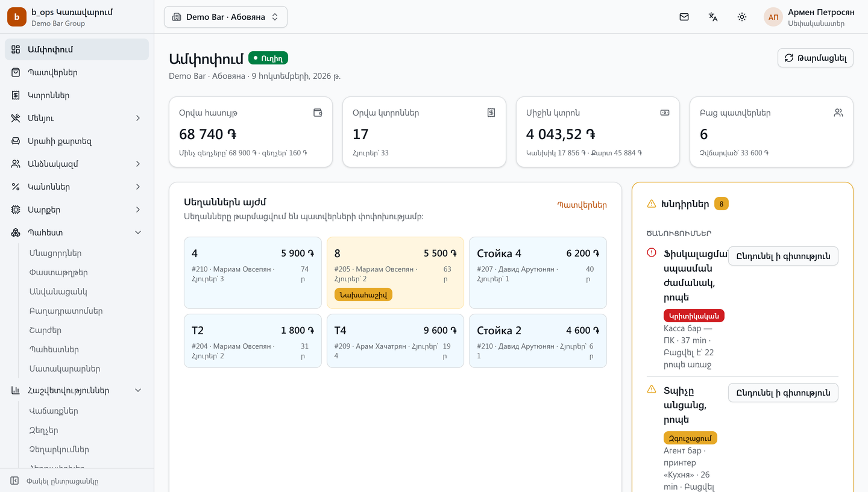Click the Պատվերներ shopping bag icon
868x492 pixels.
pos(16,72)
